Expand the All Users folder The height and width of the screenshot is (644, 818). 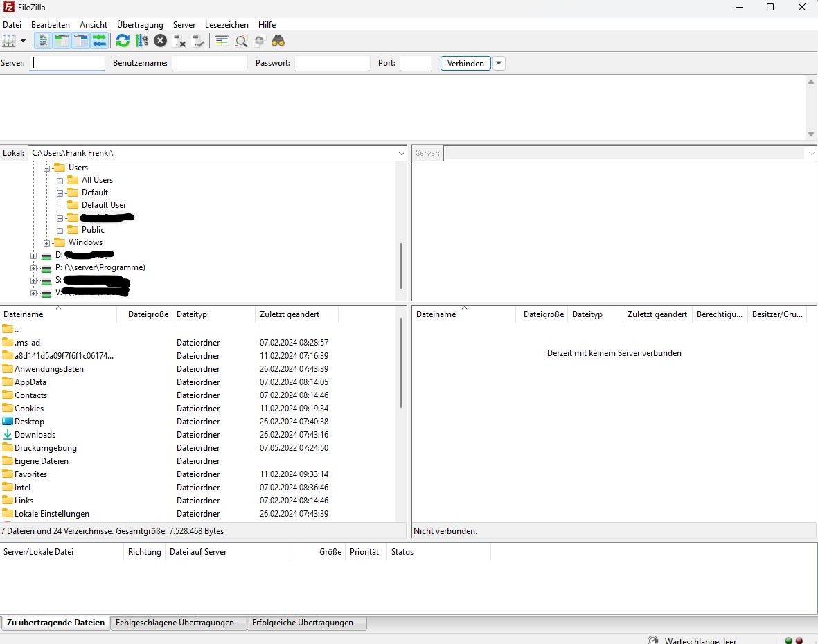click(60, 181)
